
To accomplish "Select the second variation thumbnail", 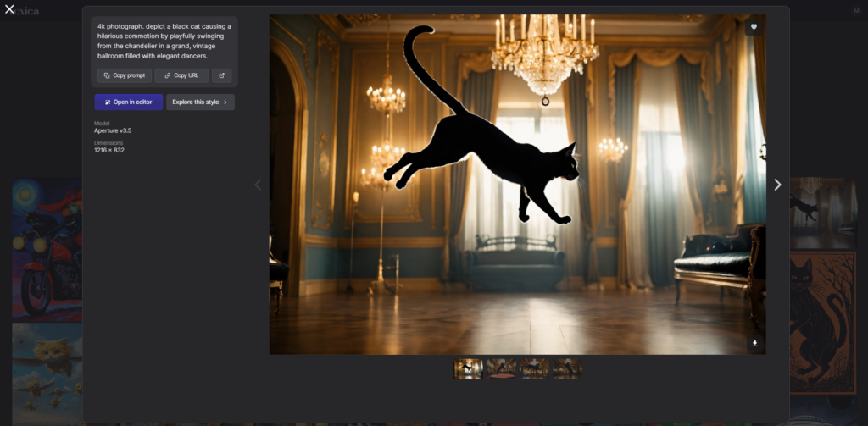I will pos(501,369).
